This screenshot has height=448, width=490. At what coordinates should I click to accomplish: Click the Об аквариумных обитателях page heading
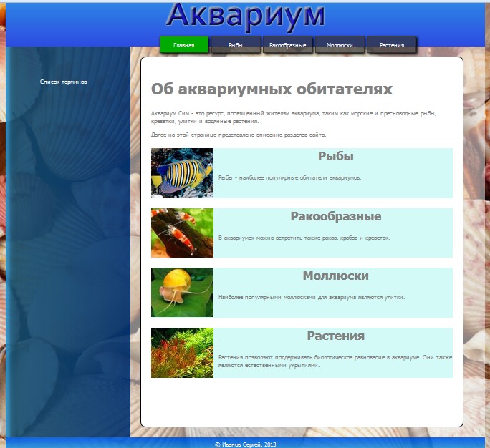[272, 89]
